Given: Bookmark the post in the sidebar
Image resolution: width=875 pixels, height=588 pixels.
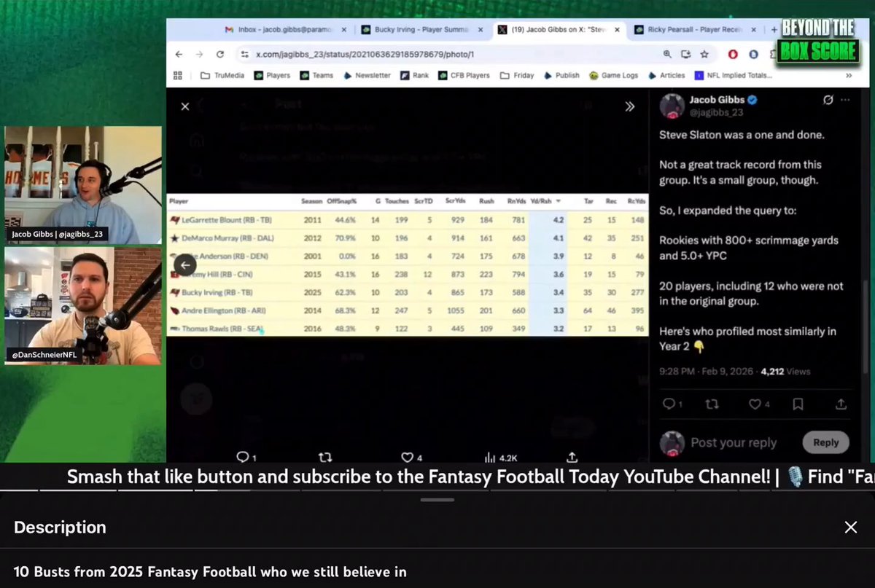Looking at the screenshot, I should [x=798, y=404].
